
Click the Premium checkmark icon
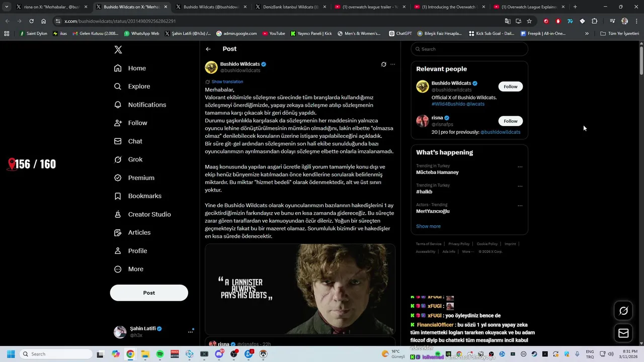118,178
